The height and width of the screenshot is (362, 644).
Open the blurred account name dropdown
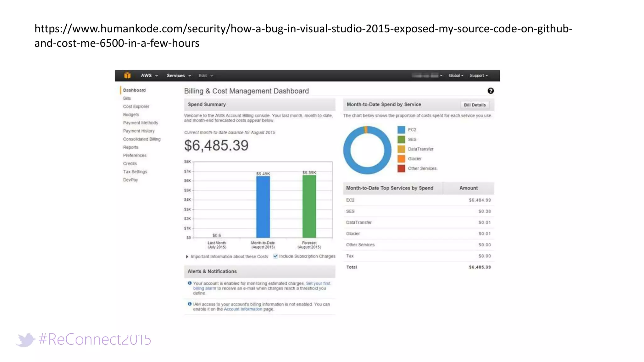[427, 75]
